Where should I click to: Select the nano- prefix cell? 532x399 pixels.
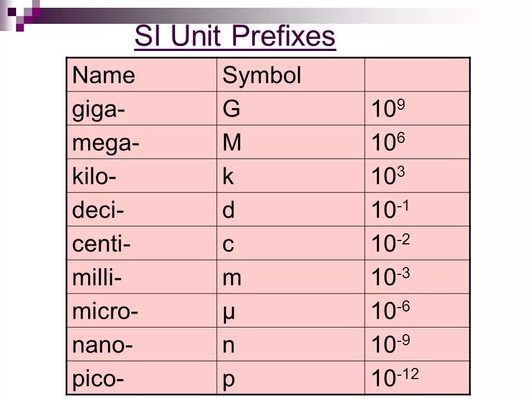click(141, 344)
